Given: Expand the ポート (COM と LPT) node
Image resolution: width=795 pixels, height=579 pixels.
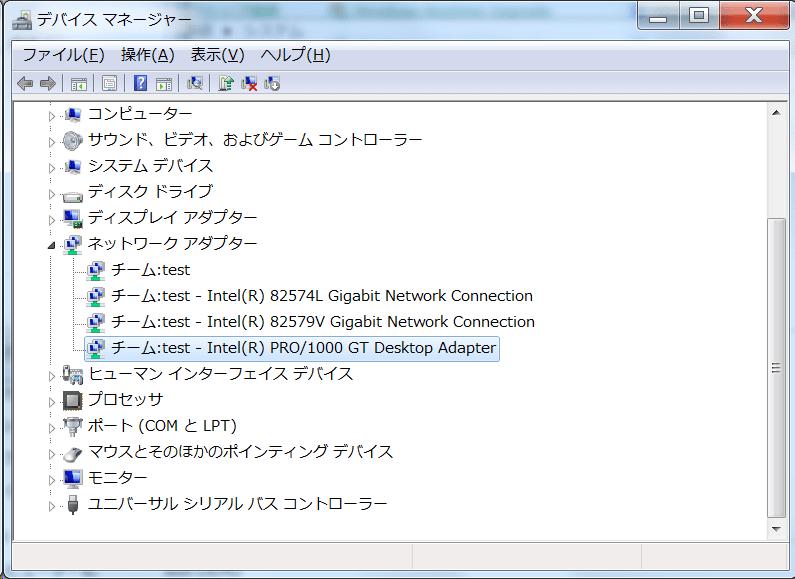Looking at the screenshot, I should point(51,428).
